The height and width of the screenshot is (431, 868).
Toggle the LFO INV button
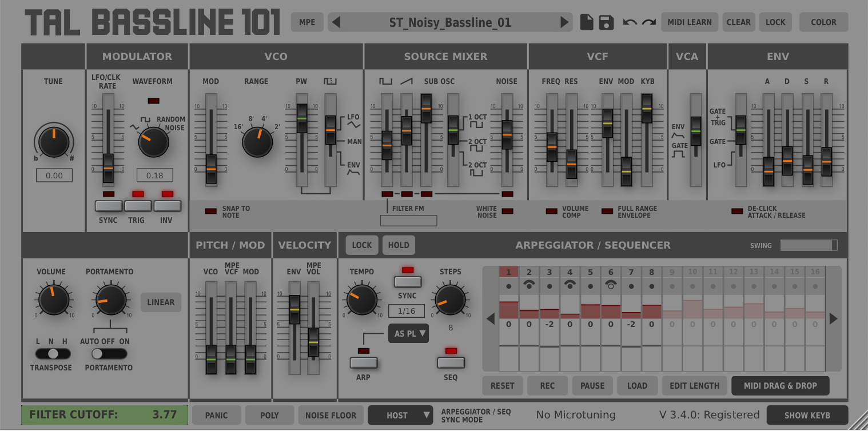tap(167, 206)
